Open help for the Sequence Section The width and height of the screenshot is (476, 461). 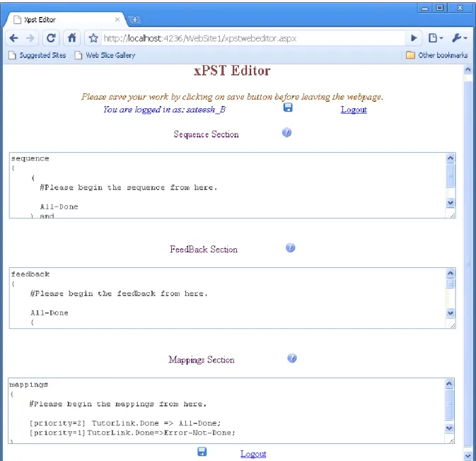coord(286,133)
